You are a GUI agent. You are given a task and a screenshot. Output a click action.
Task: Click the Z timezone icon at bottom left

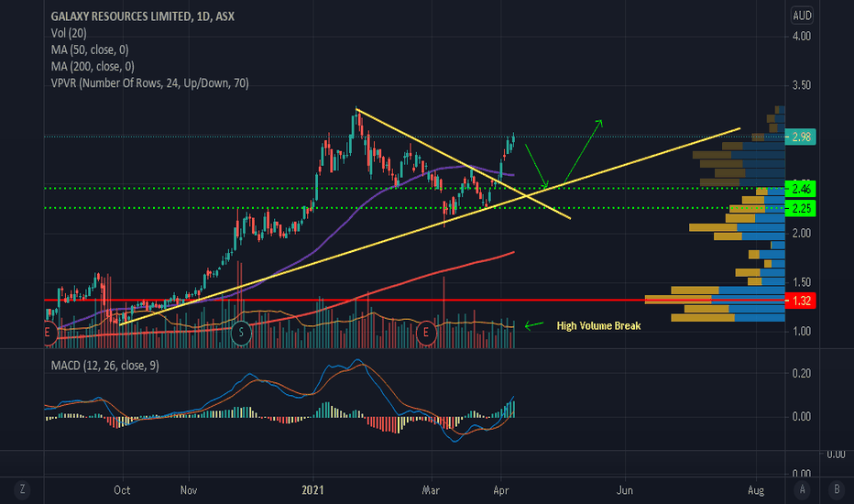(22, 489)
